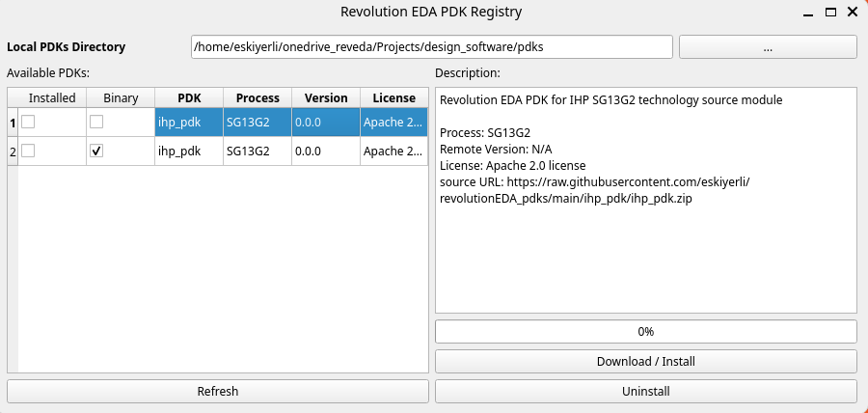
Task: Sort by the Binary column header
Action: coord(121,98)
